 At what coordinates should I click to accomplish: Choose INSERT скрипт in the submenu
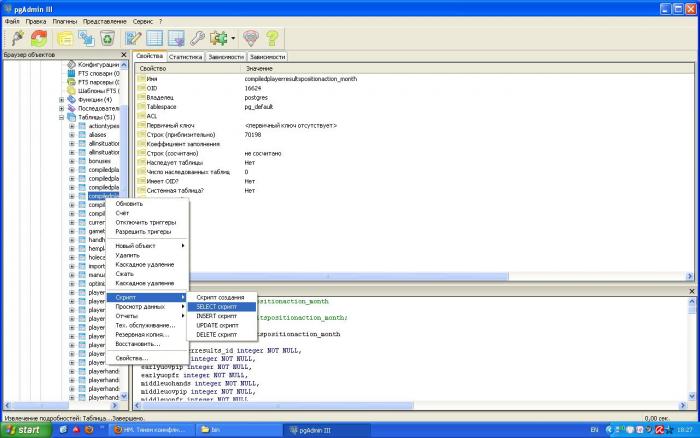pos(222,316)
